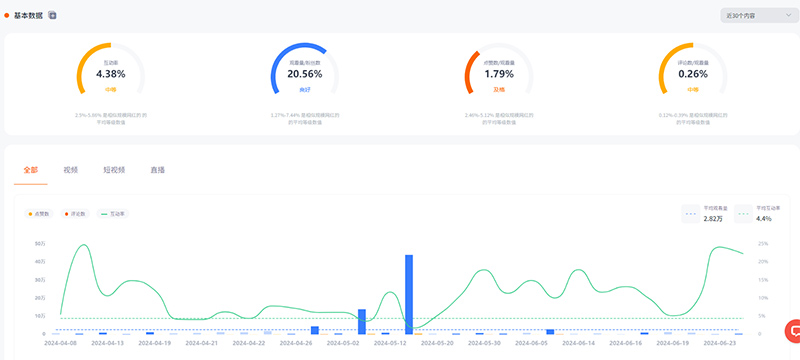The height and width of the screenshot is (360, 800).
Task: Click the 2024-05-20 axis date
Action: point(437,343)
